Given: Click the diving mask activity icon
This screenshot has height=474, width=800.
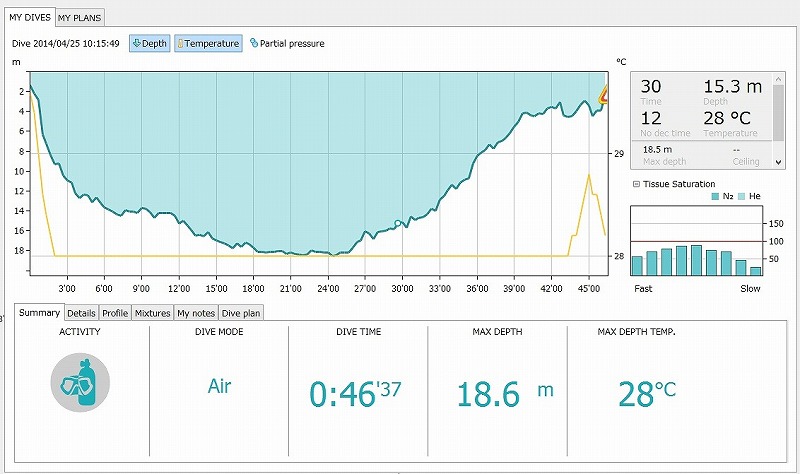Looking at the screenshot, I should pyautogui.click(x=80, y=383).
